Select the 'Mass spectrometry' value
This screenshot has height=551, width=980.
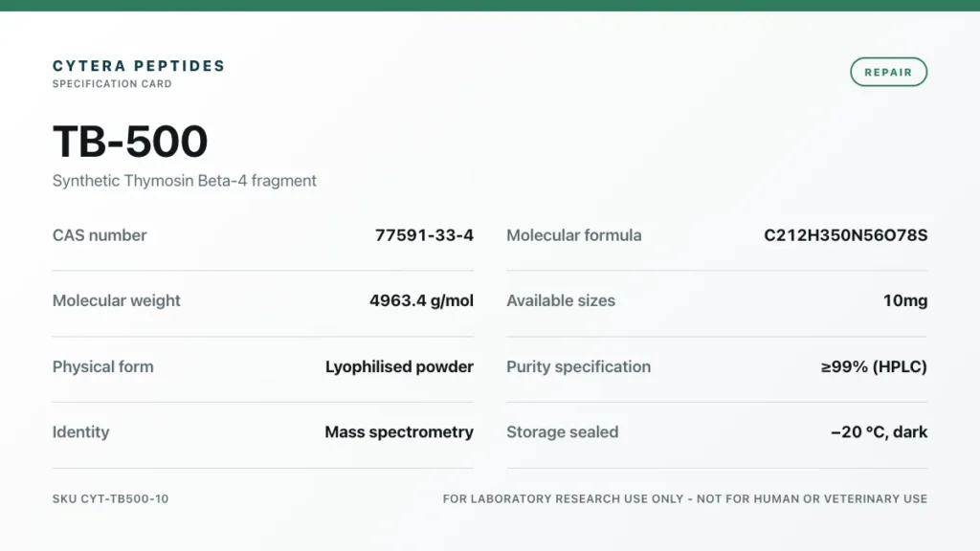(x=399, y=431)
